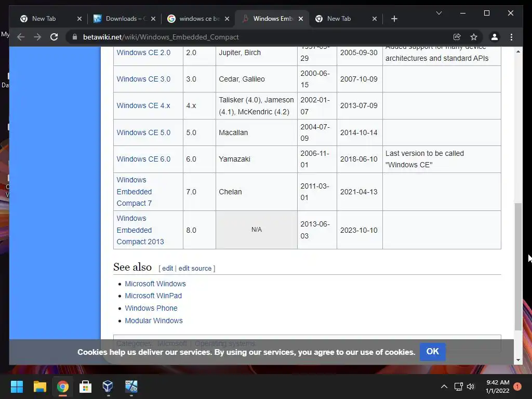
Task: Click the Cedar, Galileo cell
Action: 257,79
